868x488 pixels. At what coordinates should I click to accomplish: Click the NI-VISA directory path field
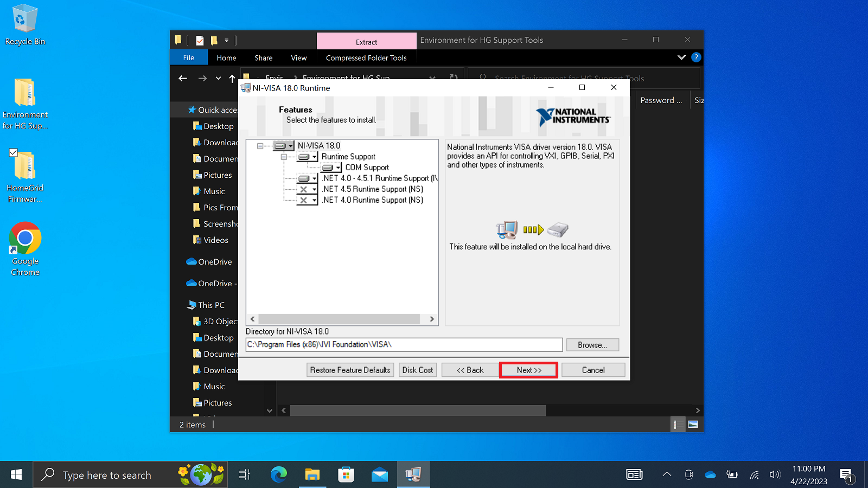404,345
